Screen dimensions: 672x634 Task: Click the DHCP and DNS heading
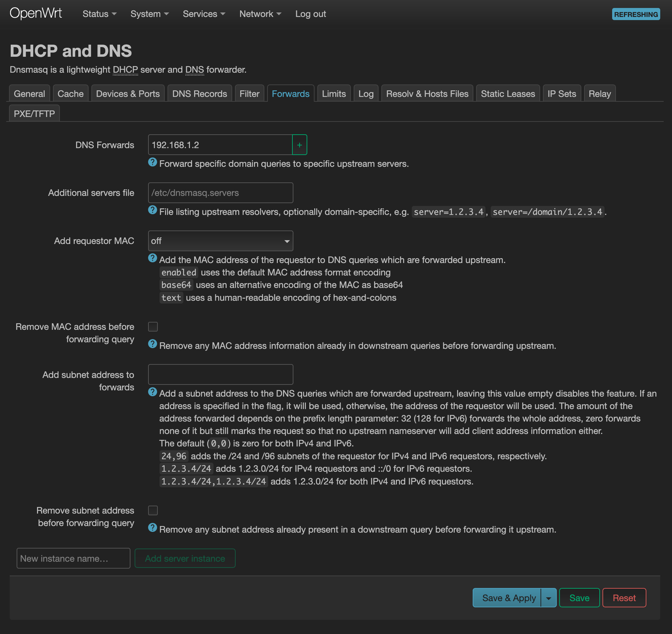[x=71, y=51]
